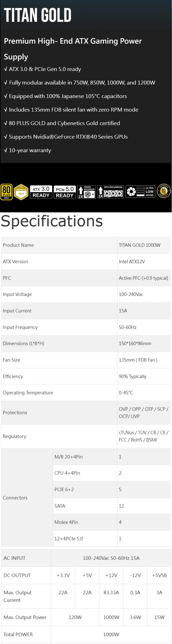Click the Intel ATX12V value
172x644 pixels.
[132, 262]
